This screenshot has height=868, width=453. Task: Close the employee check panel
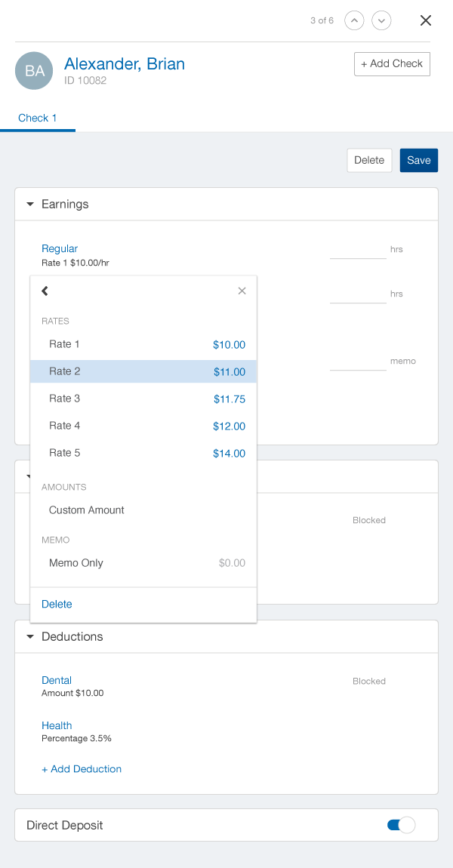[426, 20]
